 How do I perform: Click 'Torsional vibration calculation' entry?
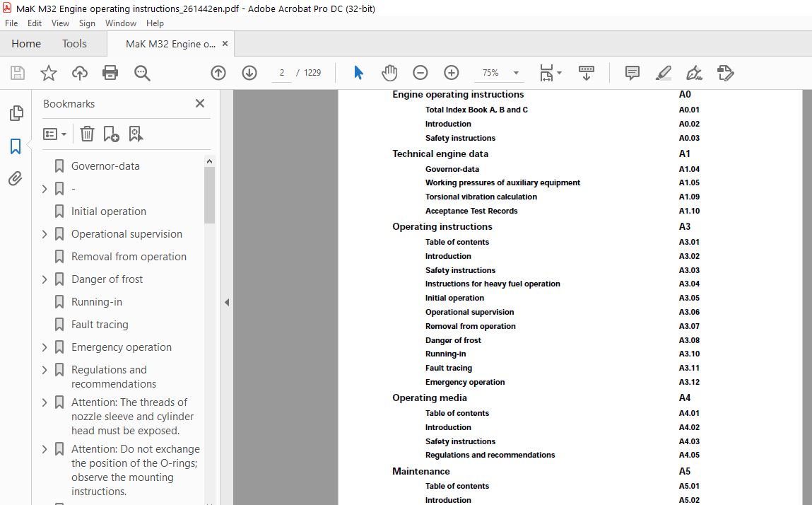(x=481, y=197)
